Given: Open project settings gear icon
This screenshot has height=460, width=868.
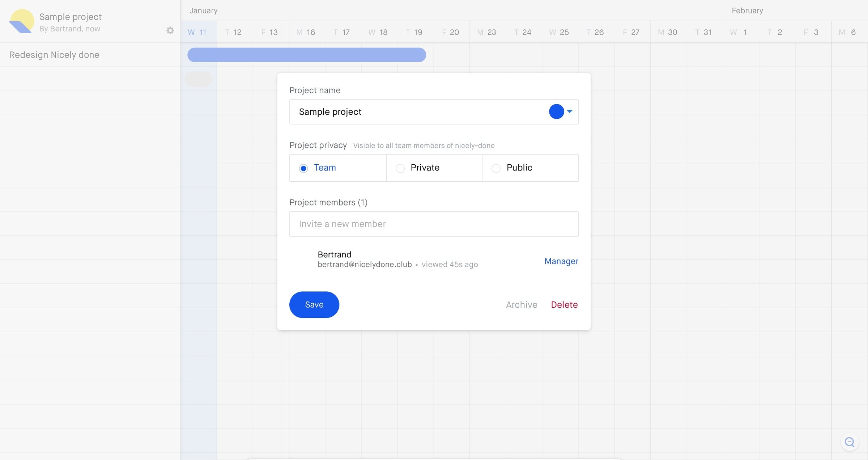Looking at the screenshot, I should point(170,30).
